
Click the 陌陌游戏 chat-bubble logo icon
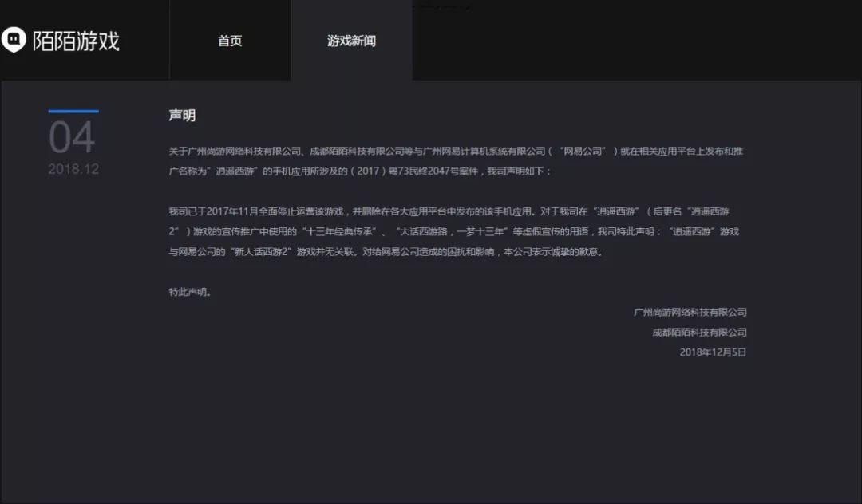pyautogui.click(x=14, y=40)
